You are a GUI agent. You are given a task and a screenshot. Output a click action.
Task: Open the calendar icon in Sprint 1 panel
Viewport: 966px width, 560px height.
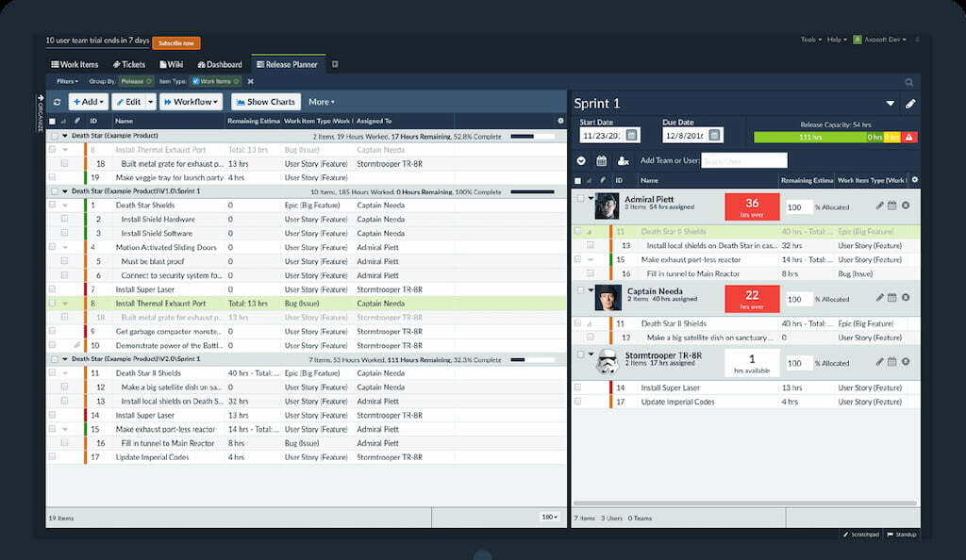coord(602,160)
